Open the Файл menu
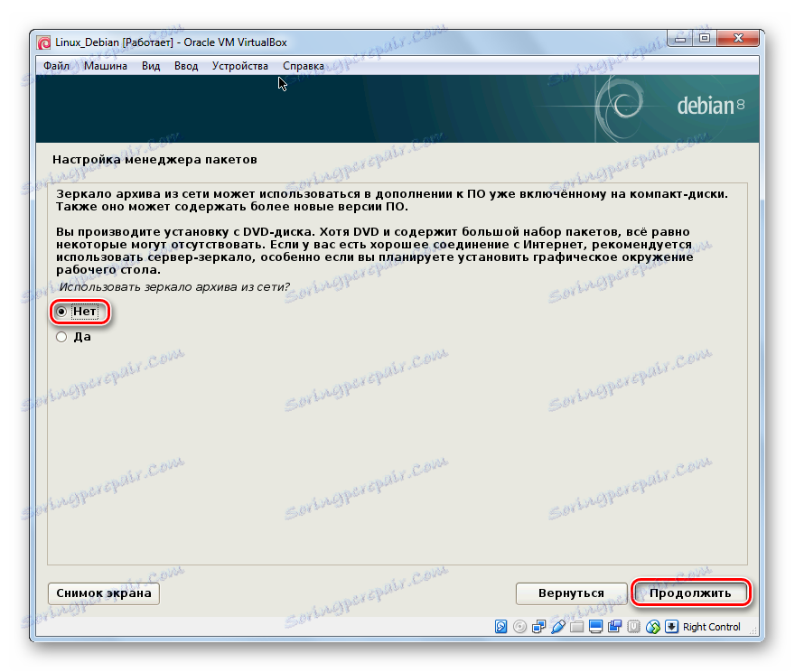The image size is (795, 672). click(56, 66)
